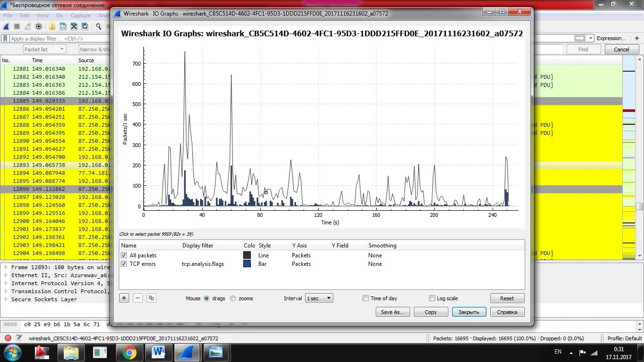644x362 pixels.
Task: Select the Mouse zooms radio button
Action: 233,298
